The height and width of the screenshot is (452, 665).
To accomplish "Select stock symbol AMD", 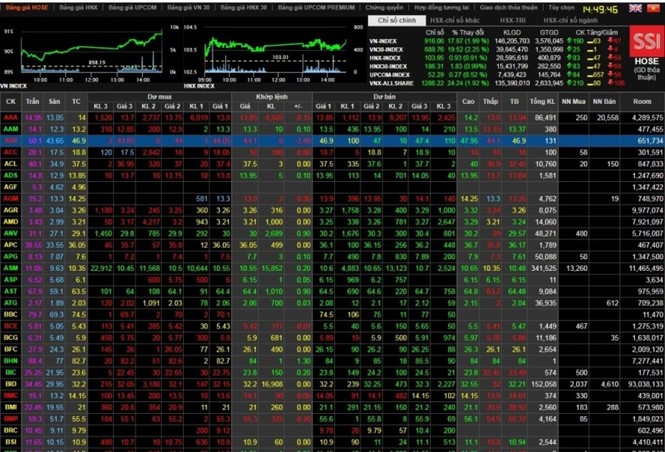I will [x=11, y=222].
